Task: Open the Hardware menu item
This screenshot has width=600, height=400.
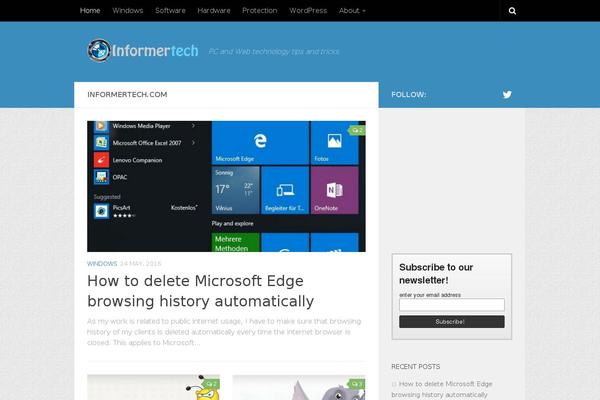Action: (214, 11)
